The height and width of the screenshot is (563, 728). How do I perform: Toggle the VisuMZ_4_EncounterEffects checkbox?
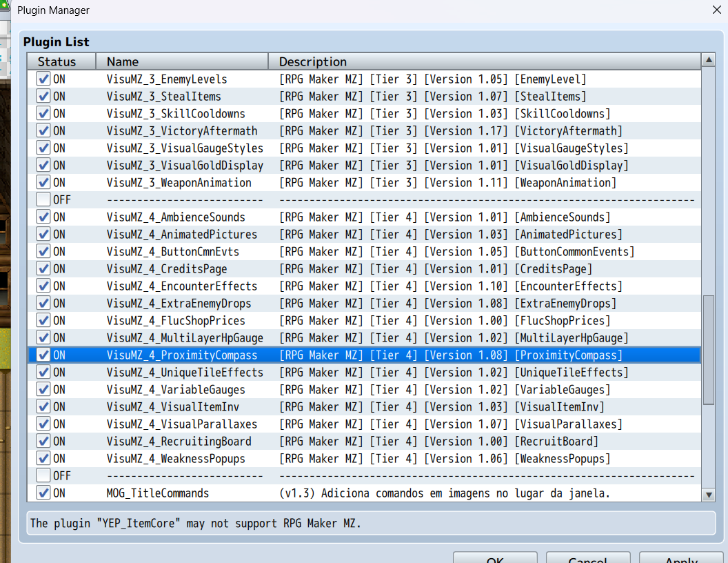point(43,286)
